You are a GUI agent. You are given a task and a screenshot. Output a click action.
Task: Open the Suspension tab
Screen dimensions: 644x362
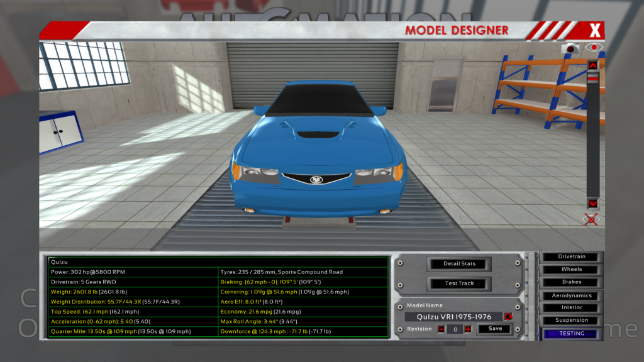[572, 321]
